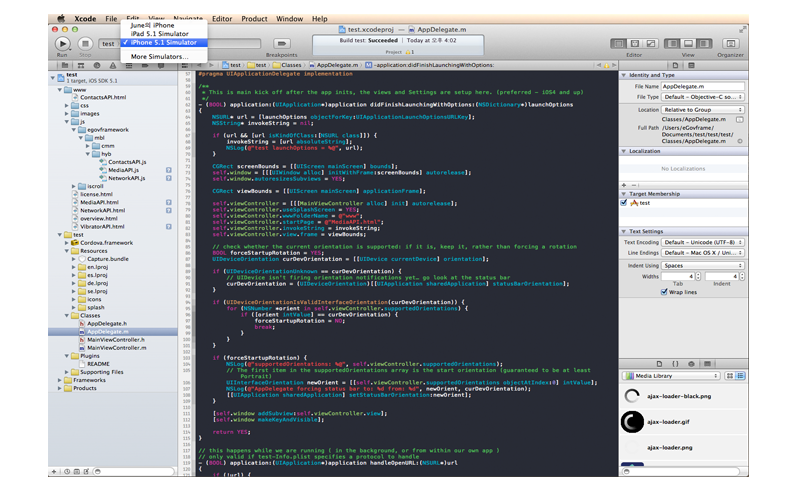The image size is (800, 500).
Task: Open the Product menu
Action: tap(254, 18)
